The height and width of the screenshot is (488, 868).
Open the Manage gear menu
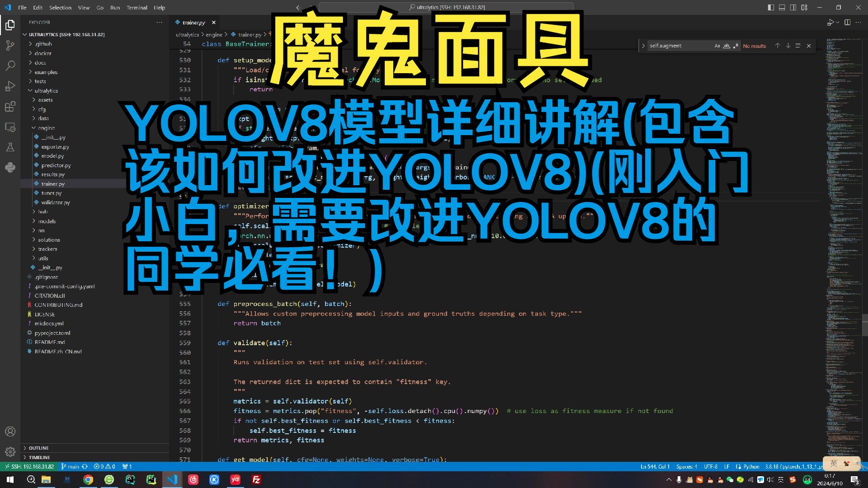[10, 451]
